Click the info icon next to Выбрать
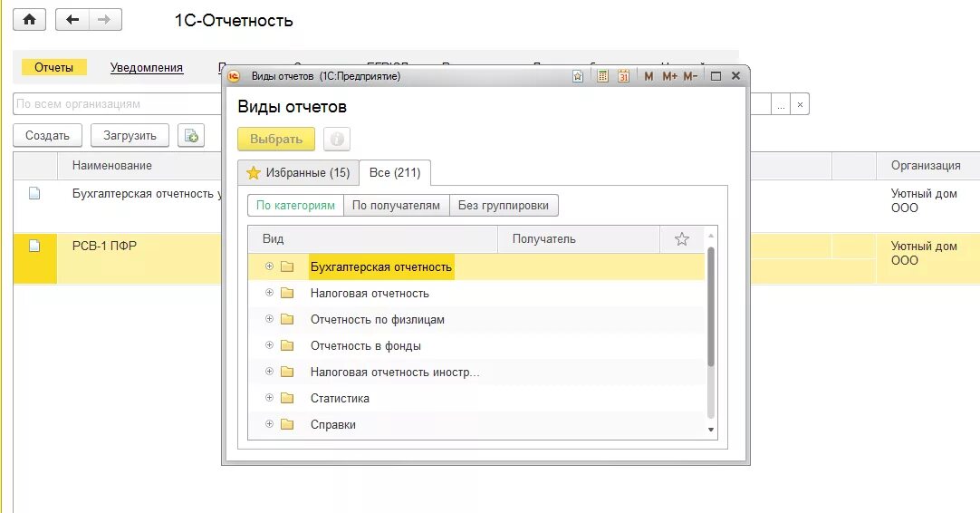The height and width of the screenshot is (513, 980). [x=337, y=139]
